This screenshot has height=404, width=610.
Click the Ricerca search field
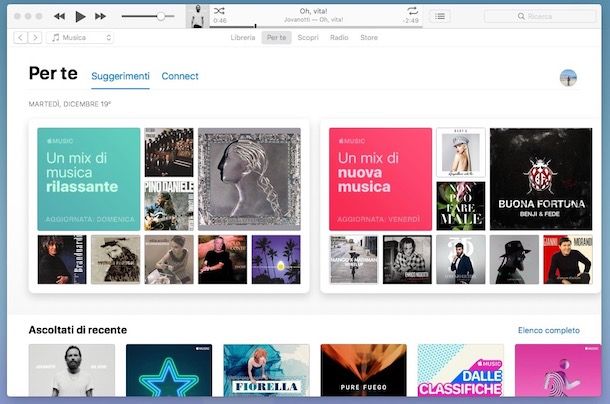tap(540, 16)
